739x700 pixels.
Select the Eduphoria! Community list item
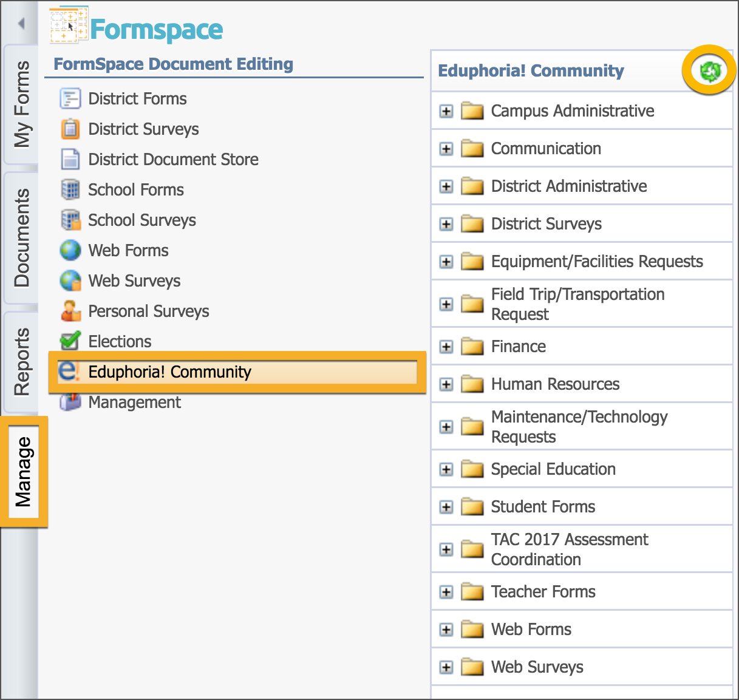pos(237,372)
